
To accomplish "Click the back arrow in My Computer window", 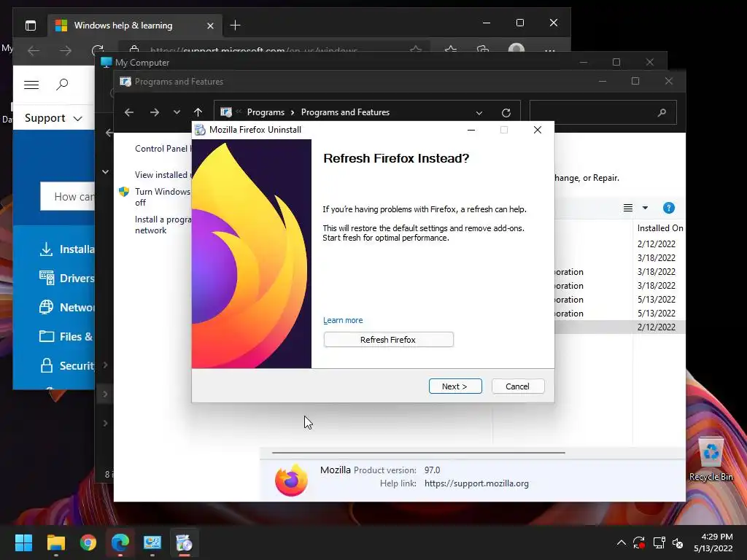I will point(109,133).
